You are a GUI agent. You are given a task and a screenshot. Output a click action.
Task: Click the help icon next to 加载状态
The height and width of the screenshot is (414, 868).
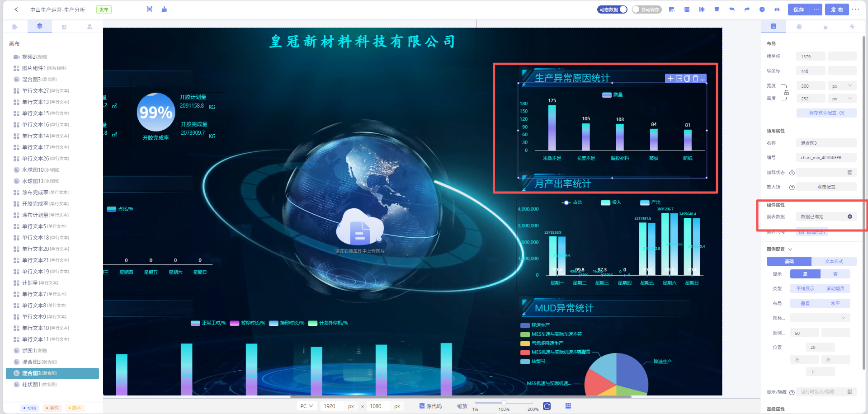click(x=792, y=173)
